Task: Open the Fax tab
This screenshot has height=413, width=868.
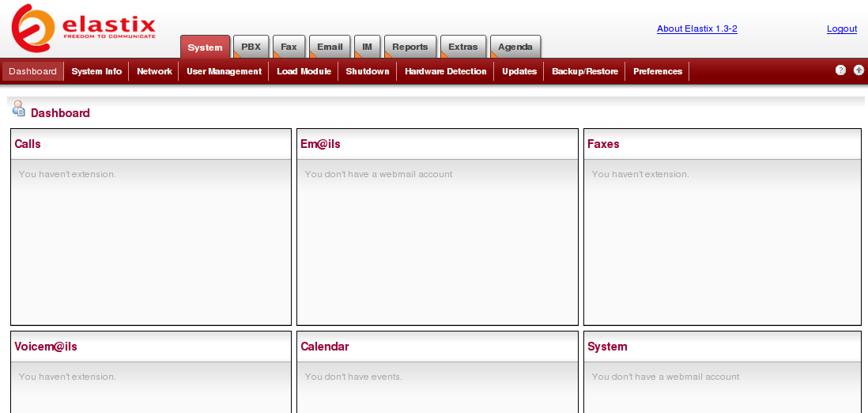Action: click(x=289, y=47)
